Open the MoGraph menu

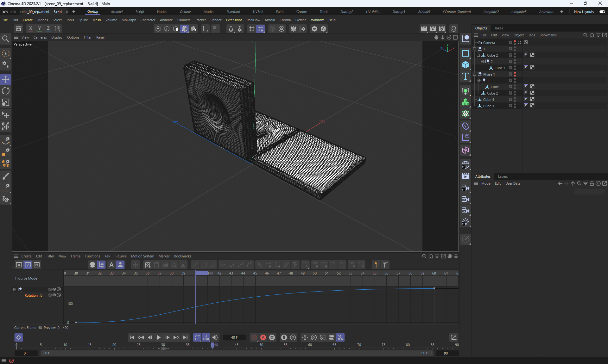(129, 20)
